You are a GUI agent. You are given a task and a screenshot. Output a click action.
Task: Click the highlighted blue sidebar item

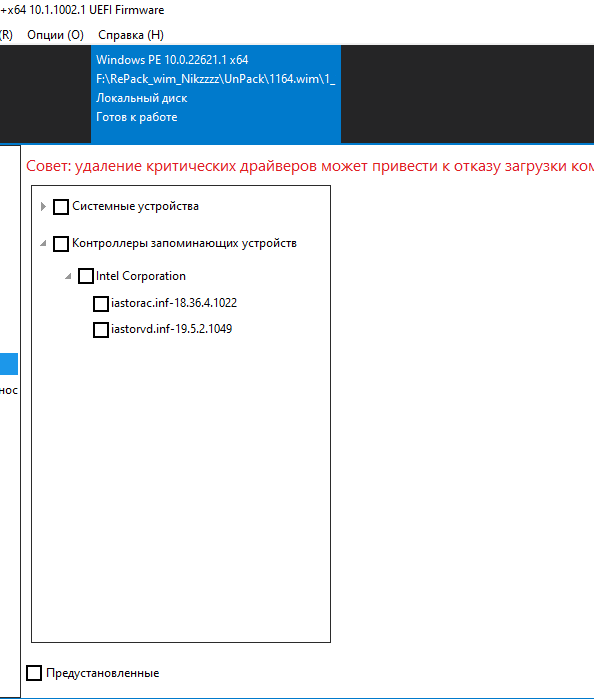[x=9, y=364]
